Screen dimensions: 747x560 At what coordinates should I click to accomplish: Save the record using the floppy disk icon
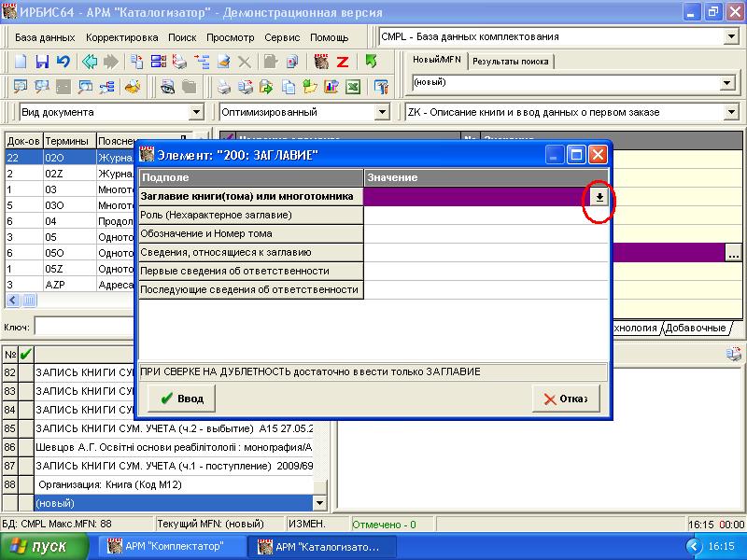tap(42, 63)
